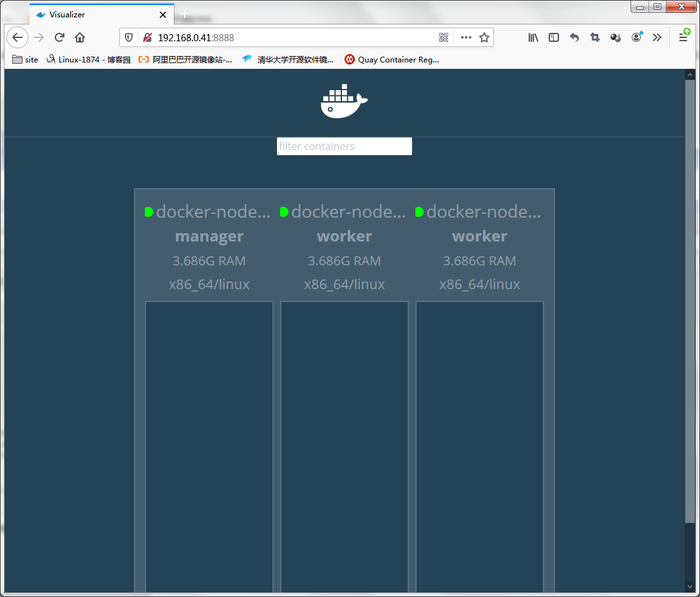700x597 pixels.
Task: Open the QR code icon in address bar
Action: pyautogui.click(x=444, y=37)
